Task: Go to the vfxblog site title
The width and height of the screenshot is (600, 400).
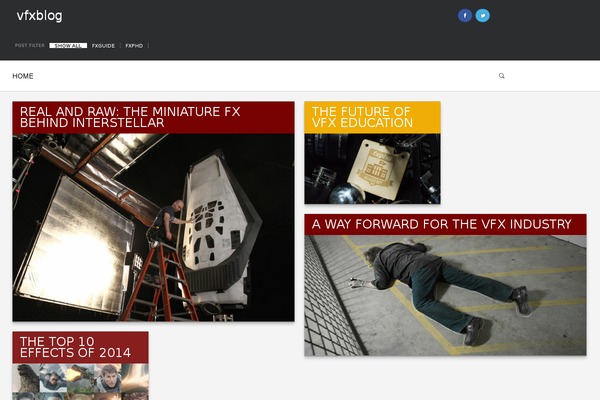Action: click(39, 16)
